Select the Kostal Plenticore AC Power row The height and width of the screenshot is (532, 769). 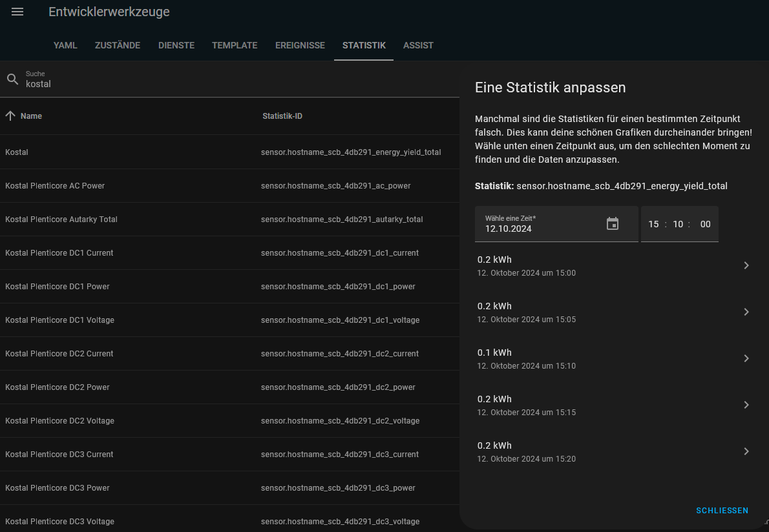coord(229,186)
